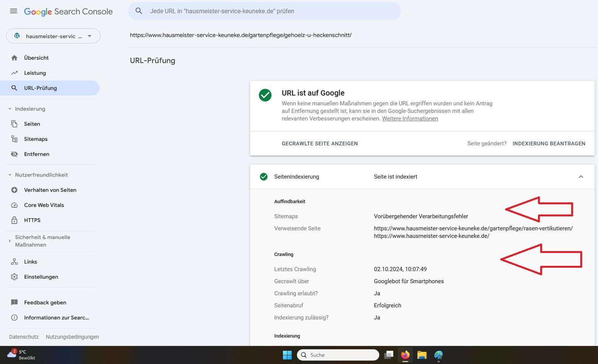Click the inspected URL text at top
The height and width of the screenshot is (364, 598).
(241, 35)
